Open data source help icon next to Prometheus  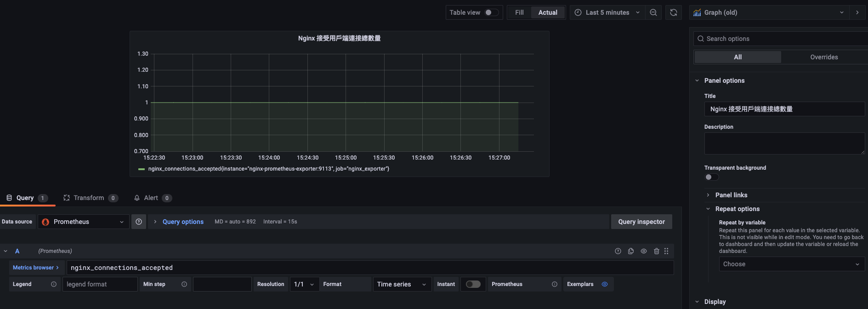tap(139, 222)
